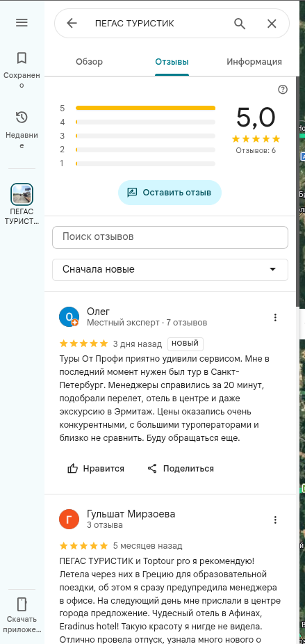Open the rating help question icon
Viewport: 305px width, 644px height.
coord(283,90)
